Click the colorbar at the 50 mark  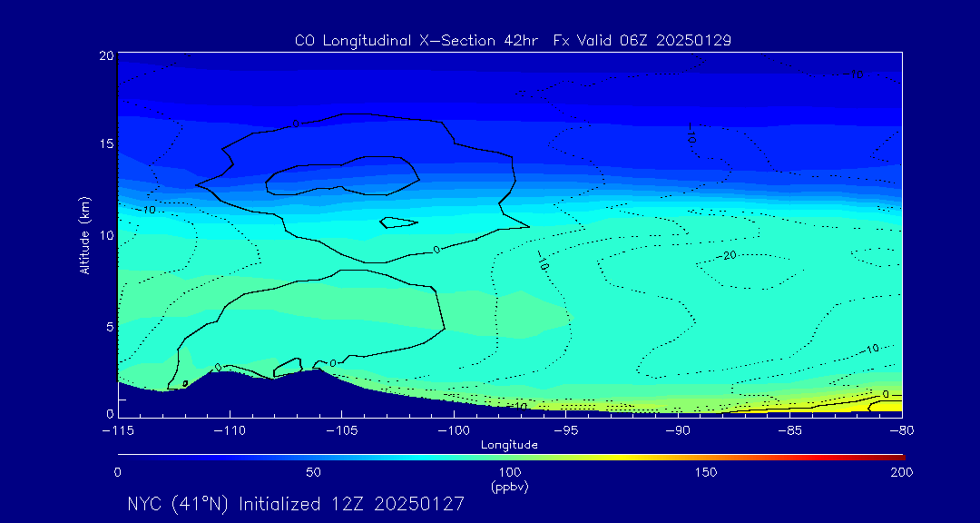click(314, 456)
